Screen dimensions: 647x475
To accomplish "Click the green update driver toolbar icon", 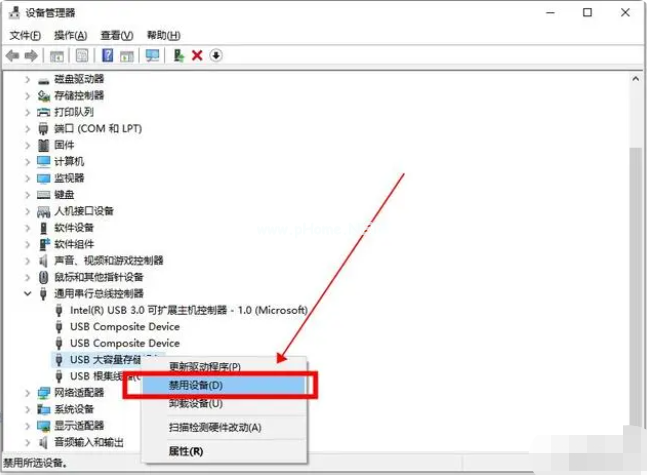I will [179, 55].
